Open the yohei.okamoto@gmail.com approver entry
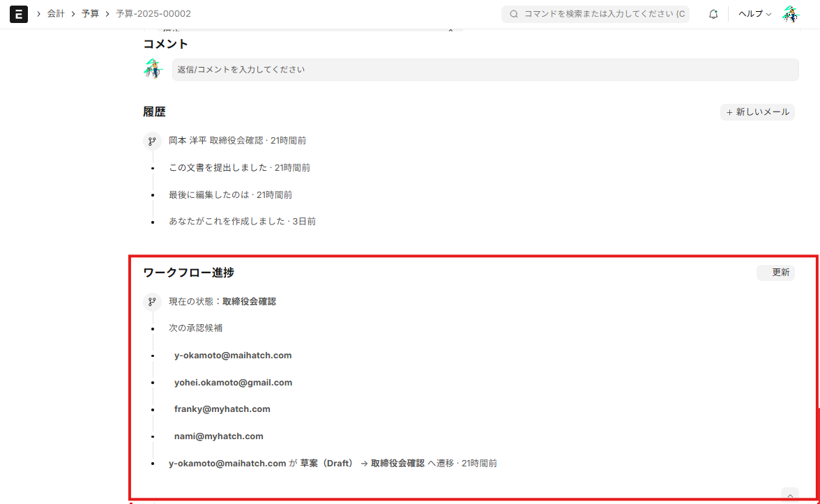The height and width of the screenshot is (504, 820). [233, 382]
